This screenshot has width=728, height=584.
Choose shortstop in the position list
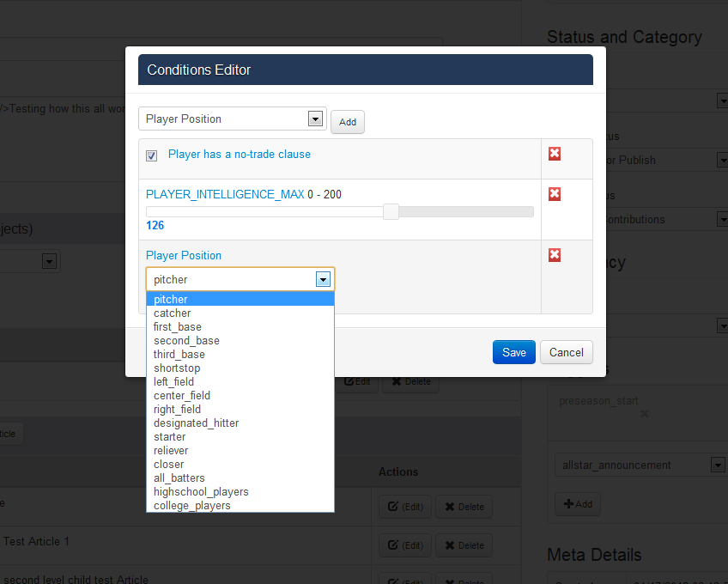pyautogui.click(x=177, y=368)
